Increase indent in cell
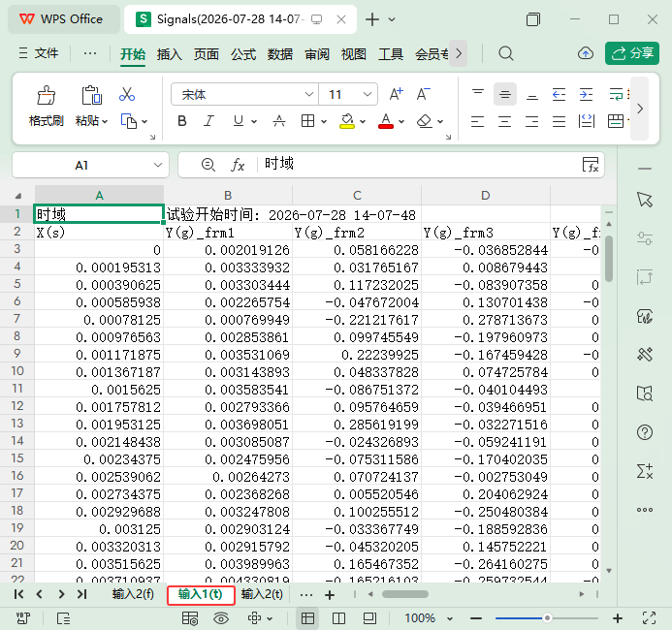 [x=586, y=94]
